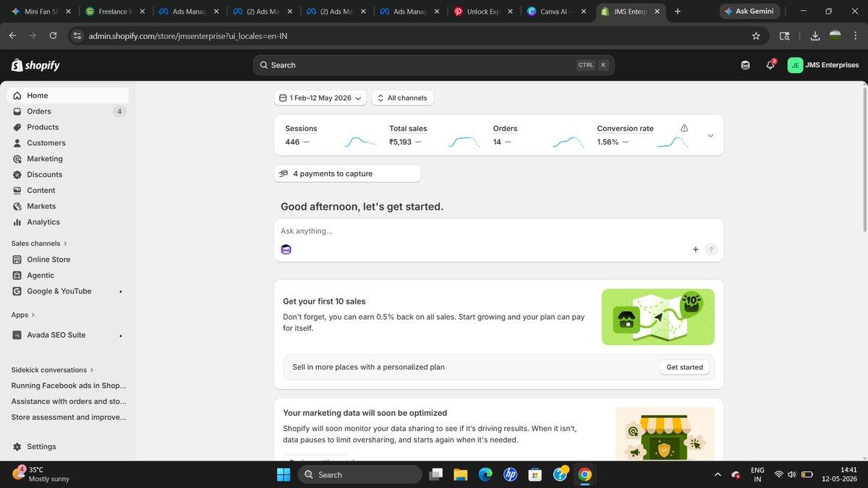Click the plus attachment icon in Sidekick box
This screenshot has height=488, width=868.
[696, 249]
